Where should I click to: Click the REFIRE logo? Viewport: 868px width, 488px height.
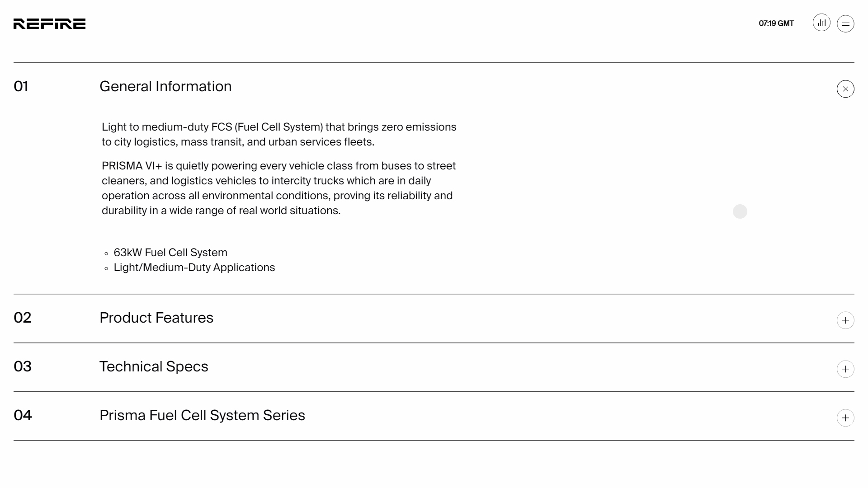(49, 24)
